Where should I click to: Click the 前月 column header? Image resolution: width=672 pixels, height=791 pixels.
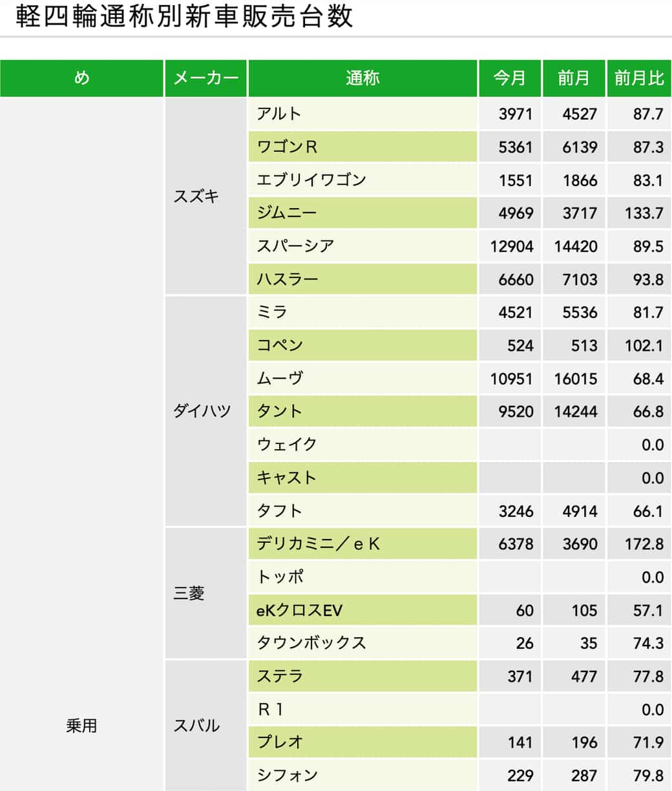(x=574, y=78)
